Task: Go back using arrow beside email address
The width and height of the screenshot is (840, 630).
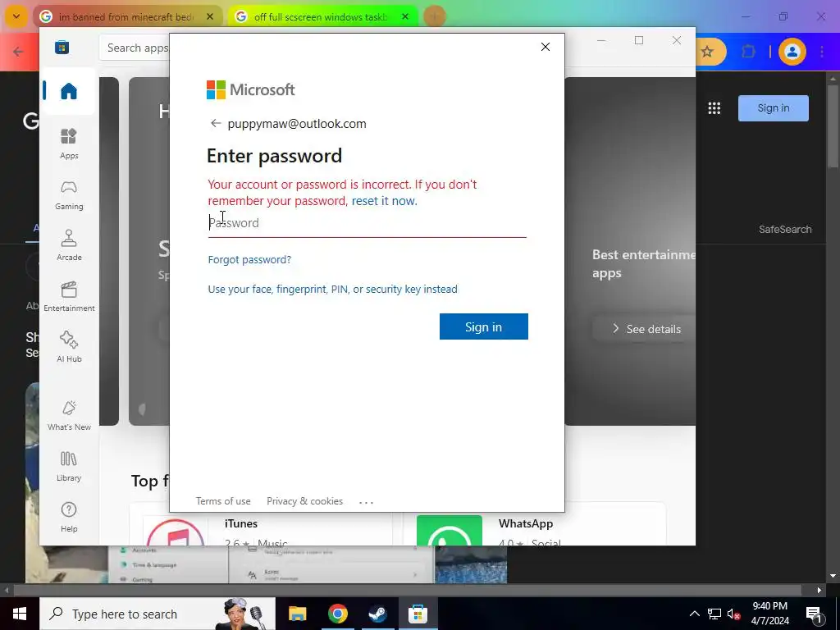Action: pyautogui.click(x=216, y=123)
